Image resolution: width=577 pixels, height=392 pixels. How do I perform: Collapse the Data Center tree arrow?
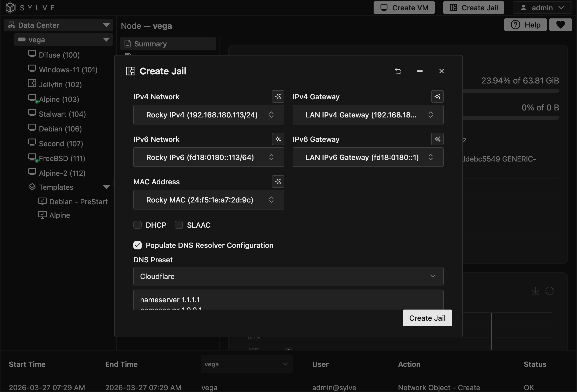coord(106,25)
